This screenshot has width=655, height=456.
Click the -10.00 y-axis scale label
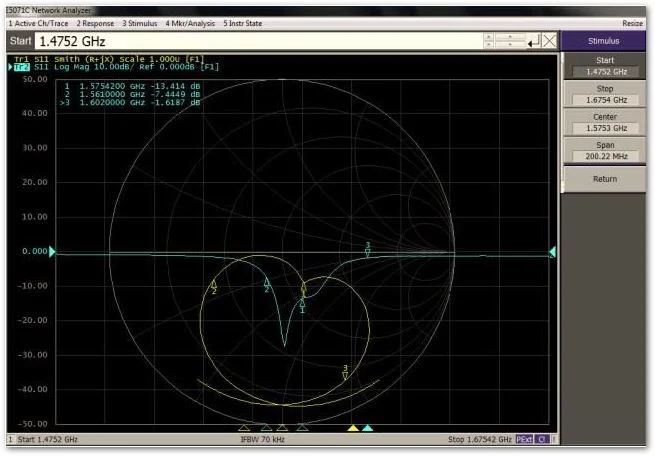coord(33,286)
